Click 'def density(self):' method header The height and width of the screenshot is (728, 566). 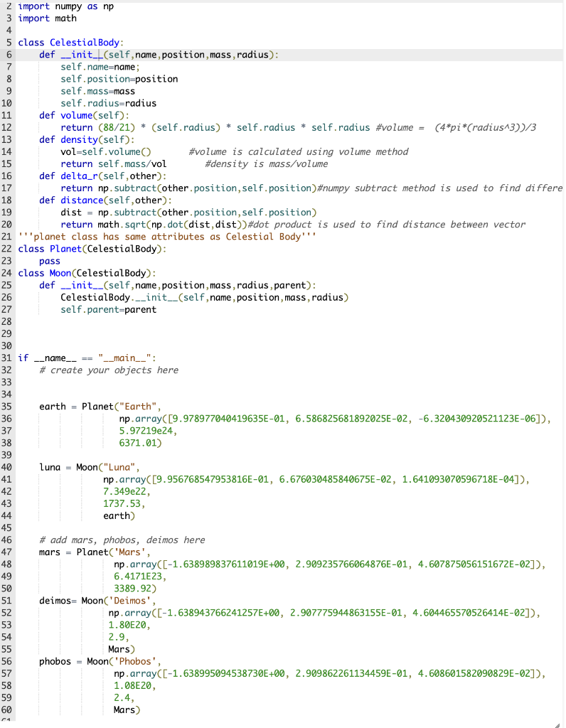[x=87, y=140]
